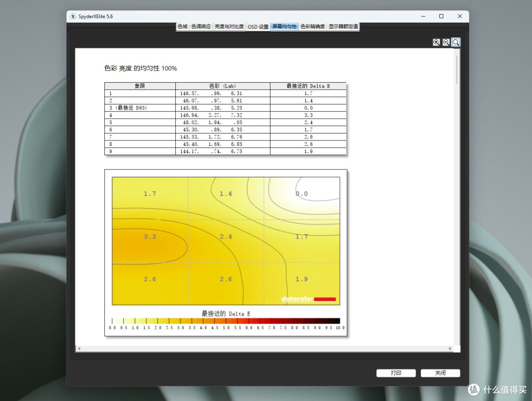Click the zoom out magnifier icon
The width and height of the screenshot is (532, 401).
(446, 42)
